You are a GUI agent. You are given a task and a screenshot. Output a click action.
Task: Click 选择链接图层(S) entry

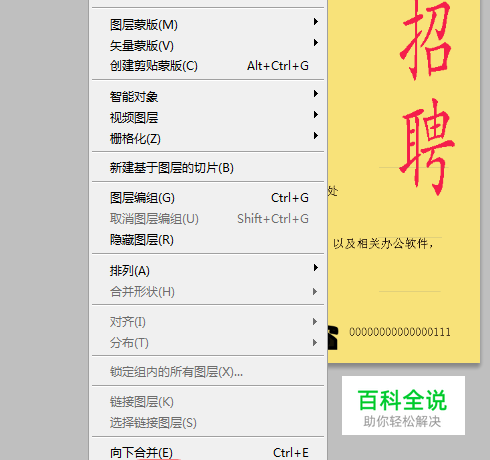click(x=208, y=423)
